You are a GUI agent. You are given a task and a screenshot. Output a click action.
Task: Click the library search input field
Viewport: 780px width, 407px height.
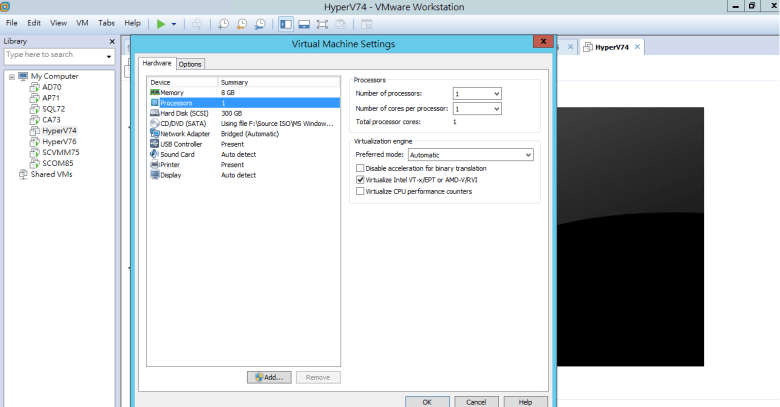[x=54, y=55]
